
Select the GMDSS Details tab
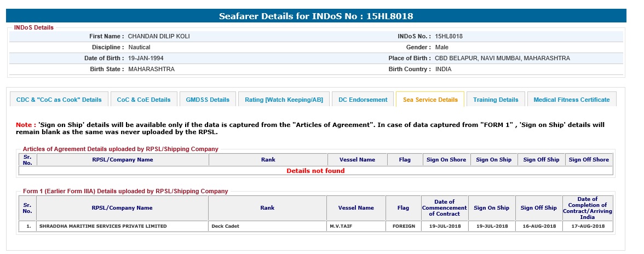coord(208,100)
